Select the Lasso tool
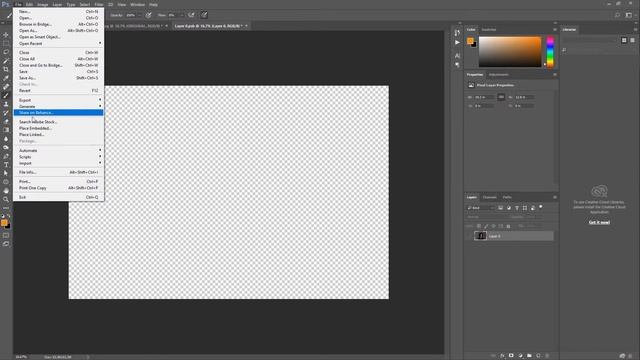This screenshot has width=640, height=360. click(6, 52)
